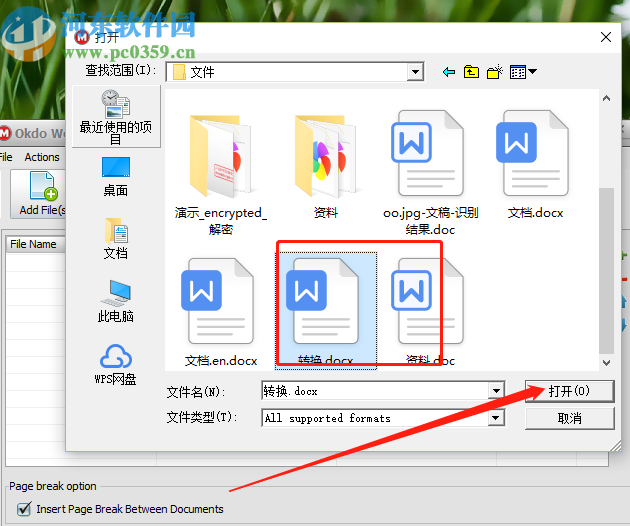Image resolution: width=630 pixels, height=526 pixels.
Task: Open the Actions menu in Okdo window
Action: [x=42, y=157]
